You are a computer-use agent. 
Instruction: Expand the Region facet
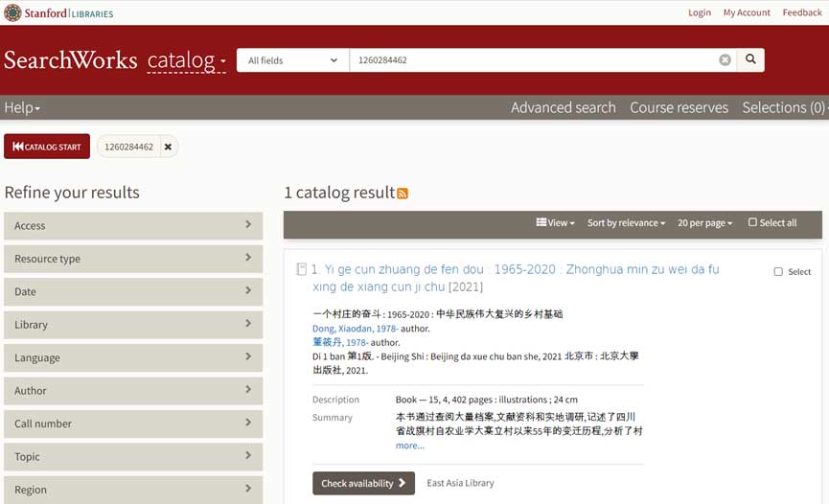pyautogui.click(x=133, y=490)
